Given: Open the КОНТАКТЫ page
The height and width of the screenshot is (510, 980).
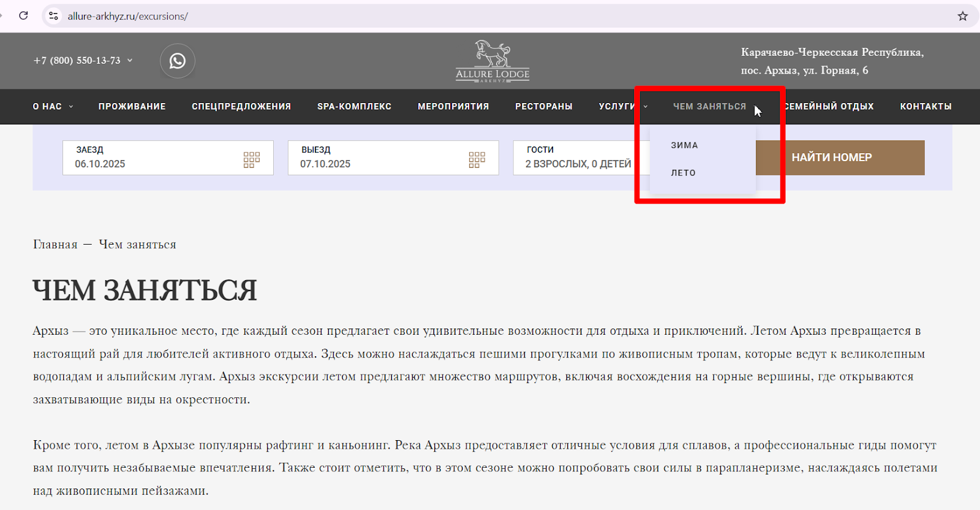Looking at the screenshot, I should click(925, 107).
